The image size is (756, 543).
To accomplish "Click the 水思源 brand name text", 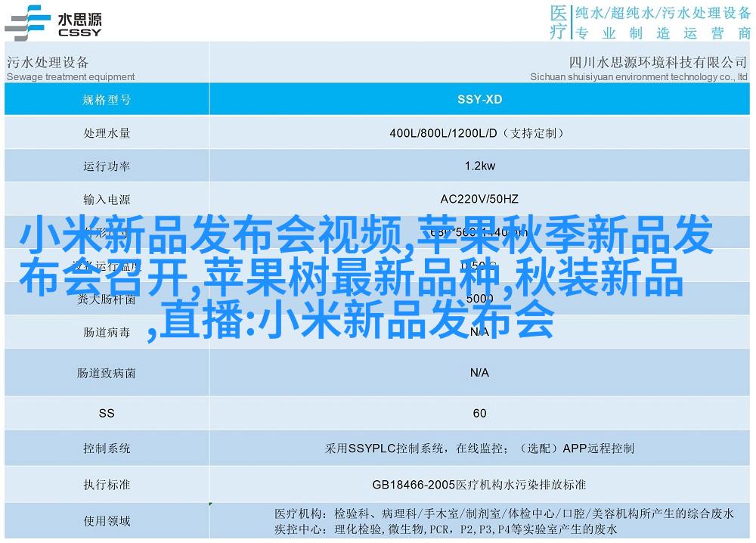I will point(80,20).
